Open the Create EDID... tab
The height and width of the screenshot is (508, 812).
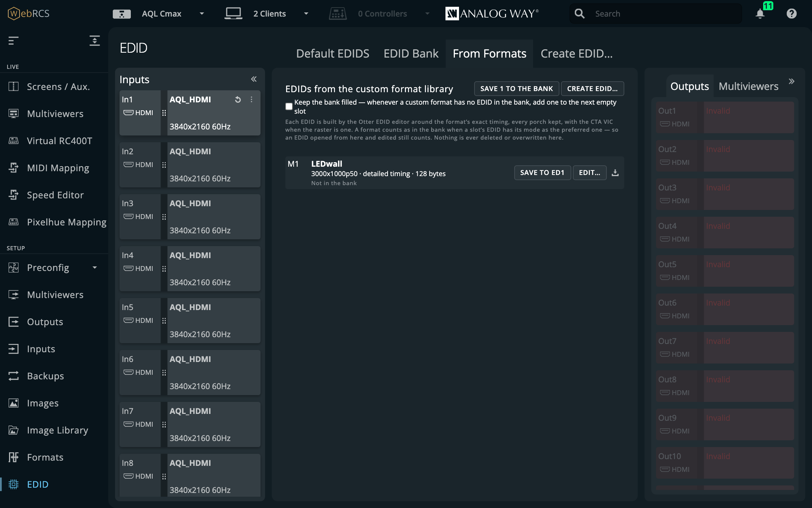pyautogui.click(x=577, y=53)
